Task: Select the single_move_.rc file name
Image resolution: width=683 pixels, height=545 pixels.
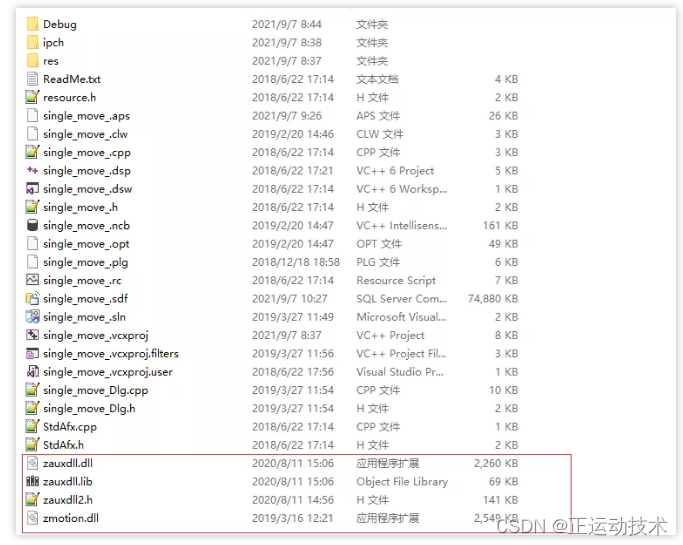Action: point(82,281)
